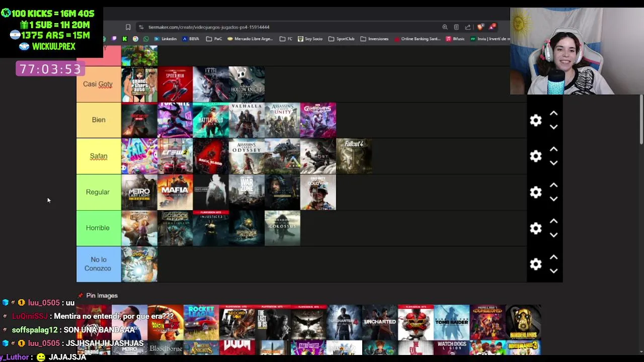The width and height of the screenshot is (644, 362).
Task: Select The Last of Us from image pool
Action: tap(273, 322)
